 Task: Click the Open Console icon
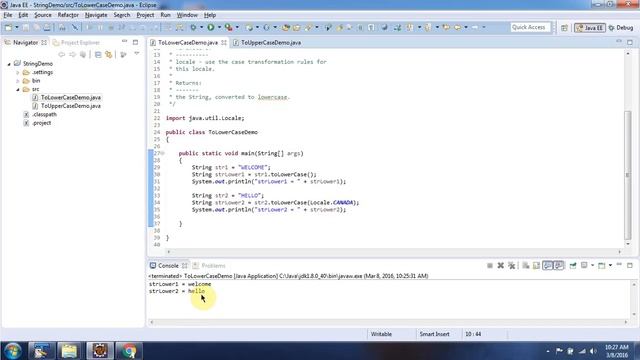point(601,266)
